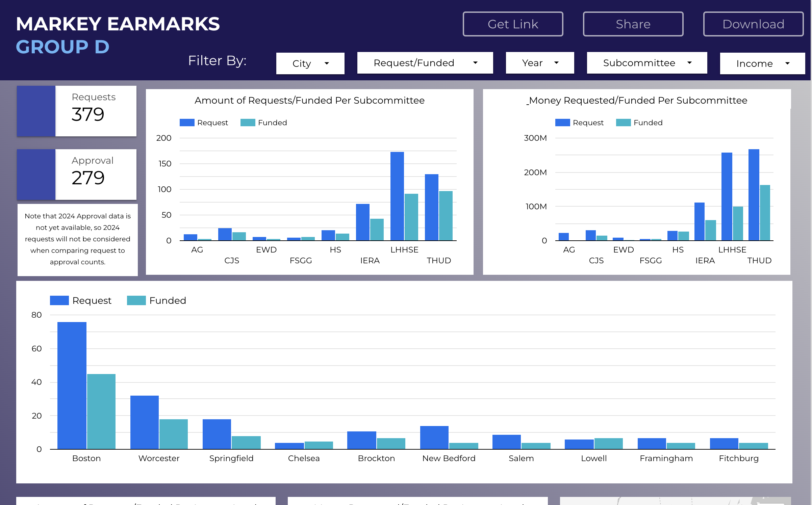The width and height of the screenshot is (812, 505).
Task: Click the Springfield axis label
Action: (x=231, y=458)
